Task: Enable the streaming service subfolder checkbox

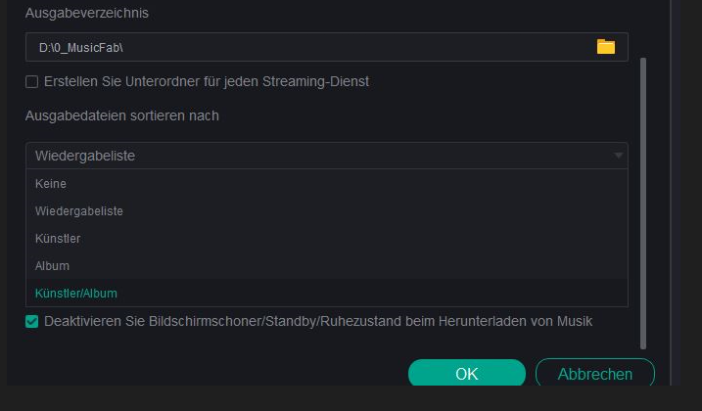Action: [x=32, y=82]
